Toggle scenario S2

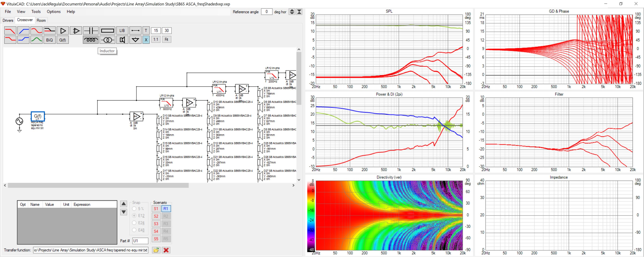tap(156, 216)
